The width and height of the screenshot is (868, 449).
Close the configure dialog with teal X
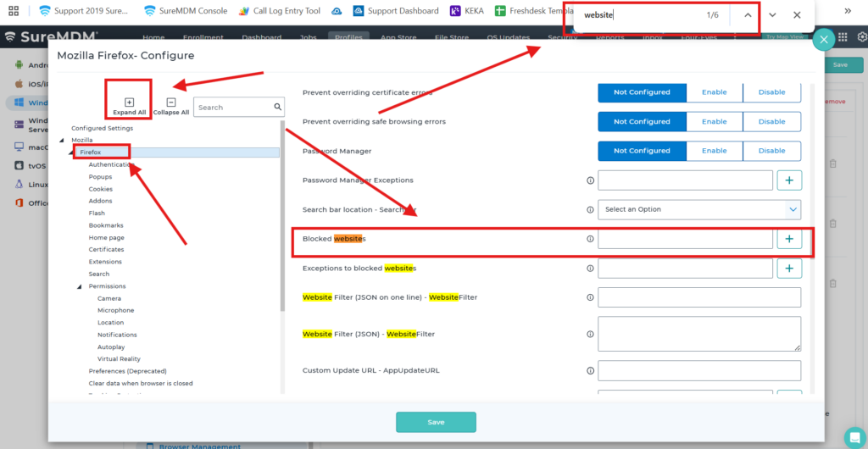[x=824, y=39]
